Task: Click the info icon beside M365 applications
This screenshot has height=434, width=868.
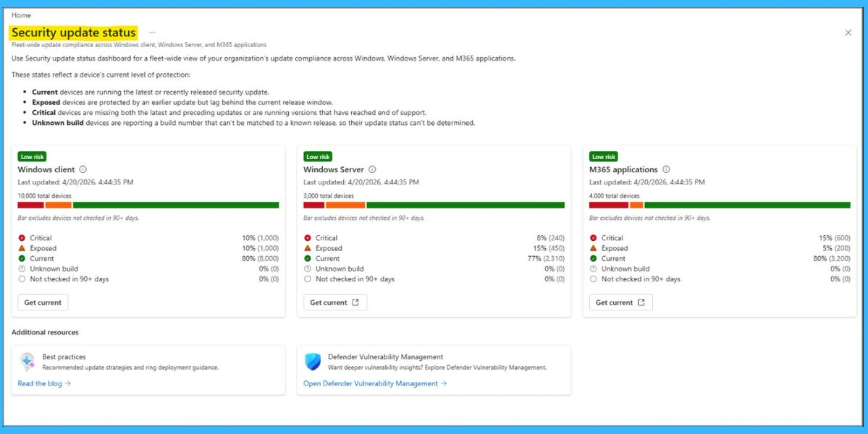Action: (666, 169)
